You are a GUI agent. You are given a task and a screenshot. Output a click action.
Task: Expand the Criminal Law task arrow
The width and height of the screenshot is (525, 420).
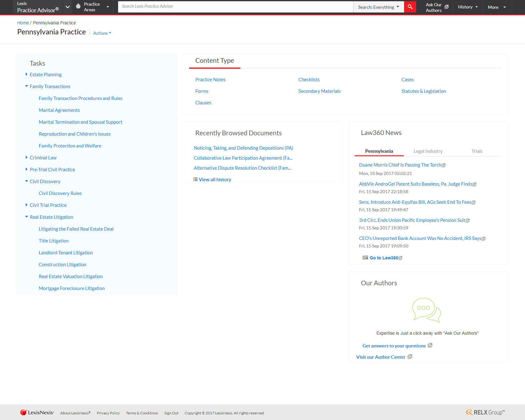click(x=26, y=157)
